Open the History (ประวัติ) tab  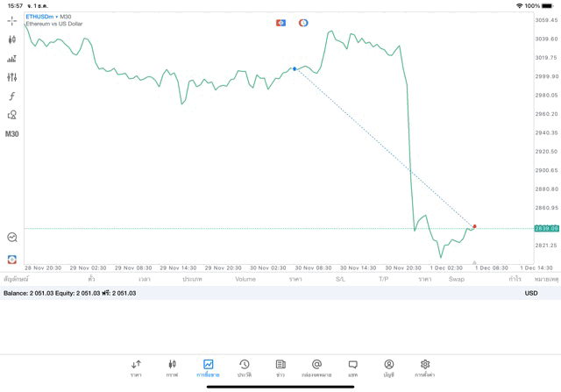tap(244, 367)
